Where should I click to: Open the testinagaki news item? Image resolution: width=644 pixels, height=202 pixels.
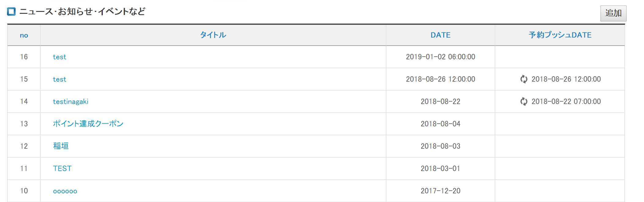point(71,102)
